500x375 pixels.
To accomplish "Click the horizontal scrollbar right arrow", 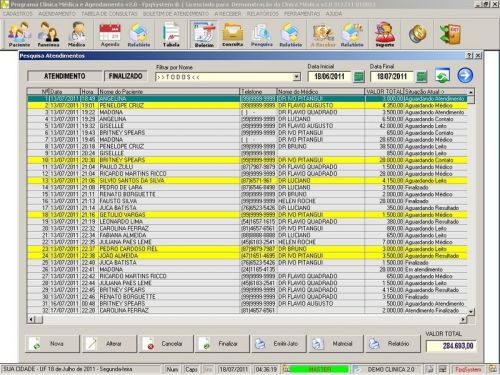I will (463, 319).
